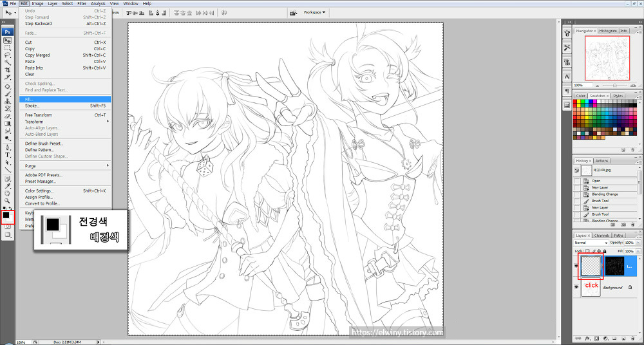Switch to the Styles tab

(618, 96)
